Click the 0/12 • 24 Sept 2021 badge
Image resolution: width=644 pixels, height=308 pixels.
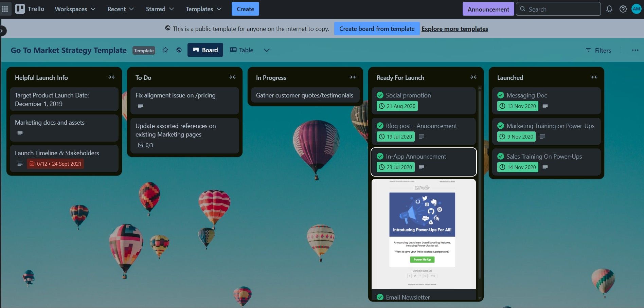[x=55, y=164]
